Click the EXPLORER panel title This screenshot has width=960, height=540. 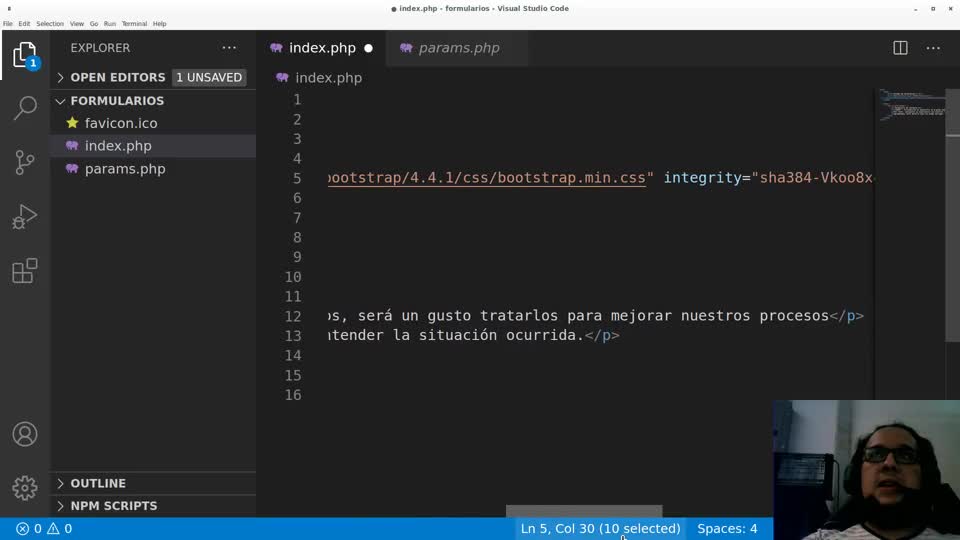click(100, 48)
